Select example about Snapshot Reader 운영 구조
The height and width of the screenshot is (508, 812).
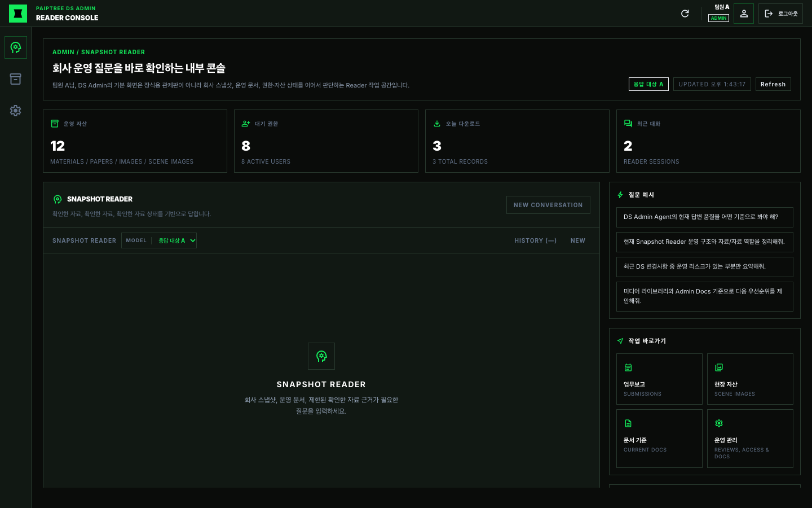(705, 242)
